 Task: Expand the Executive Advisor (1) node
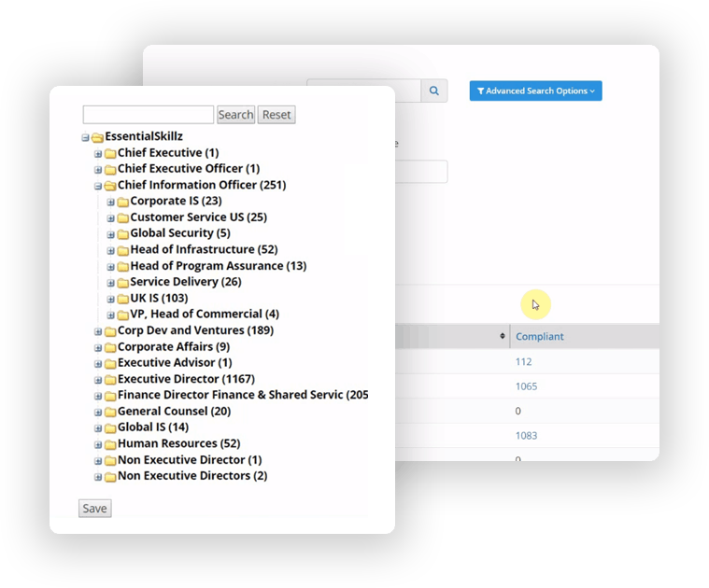[98, 364]
